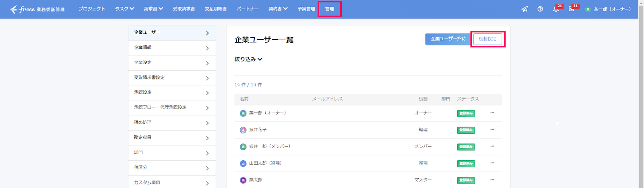644x188 pixels.
Task: Click the 役割 column header
Action: pyautogui.click(x=423, y=99)
